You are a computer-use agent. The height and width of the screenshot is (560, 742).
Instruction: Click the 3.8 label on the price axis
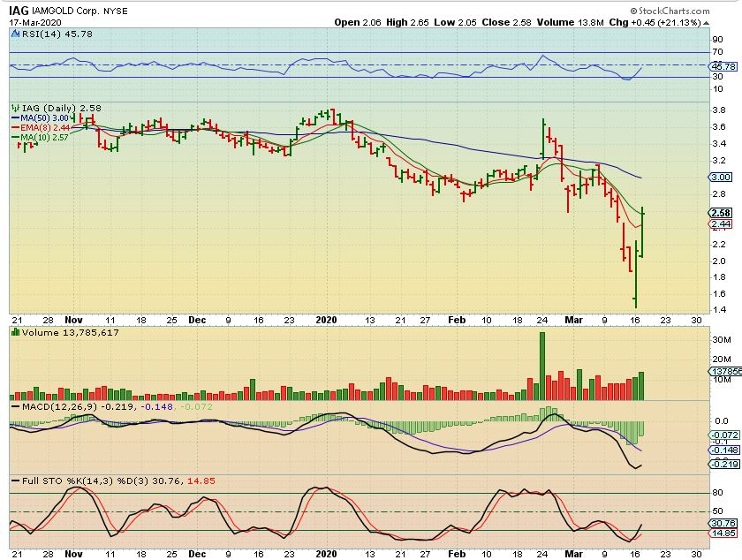719,110
